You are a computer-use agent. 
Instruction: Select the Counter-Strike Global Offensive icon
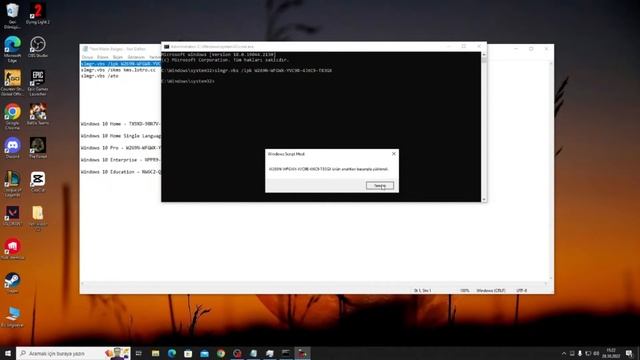(12, 83)
